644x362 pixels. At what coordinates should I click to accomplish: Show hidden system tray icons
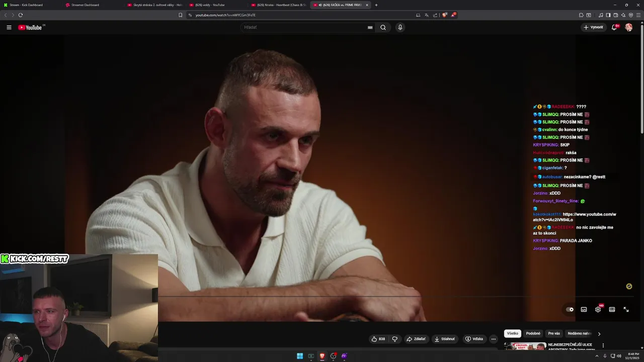tap(598, 356)
